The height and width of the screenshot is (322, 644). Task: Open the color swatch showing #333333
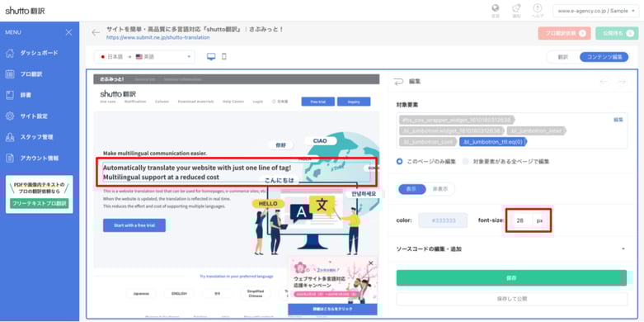click(443, 220)
